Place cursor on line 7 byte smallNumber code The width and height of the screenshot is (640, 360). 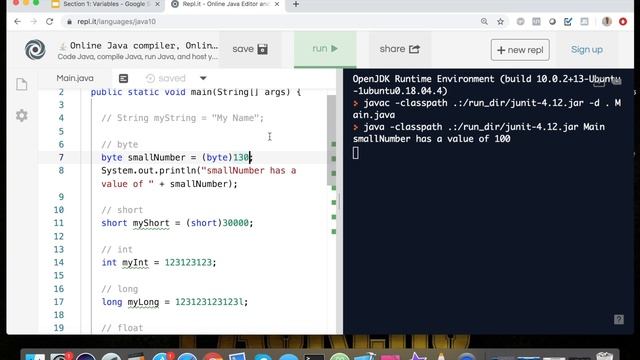click(x=177, y=158)
